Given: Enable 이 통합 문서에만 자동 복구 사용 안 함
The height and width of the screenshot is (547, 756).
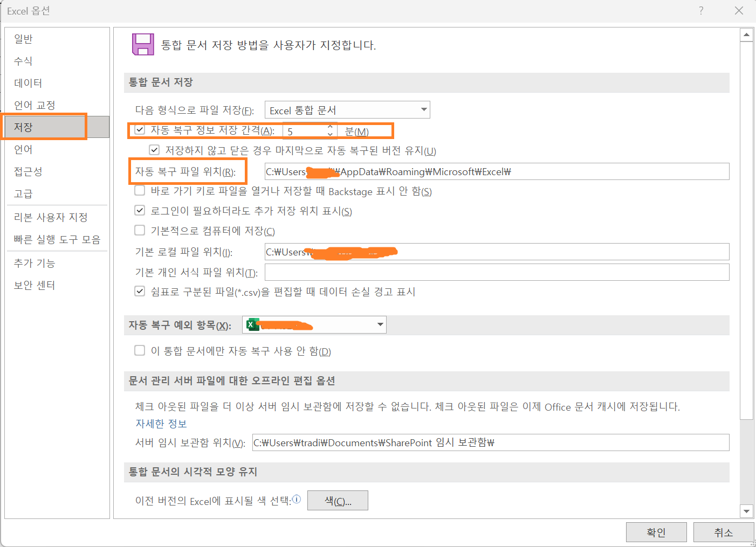Looking at the screenshot, I should tap(140, 350).
